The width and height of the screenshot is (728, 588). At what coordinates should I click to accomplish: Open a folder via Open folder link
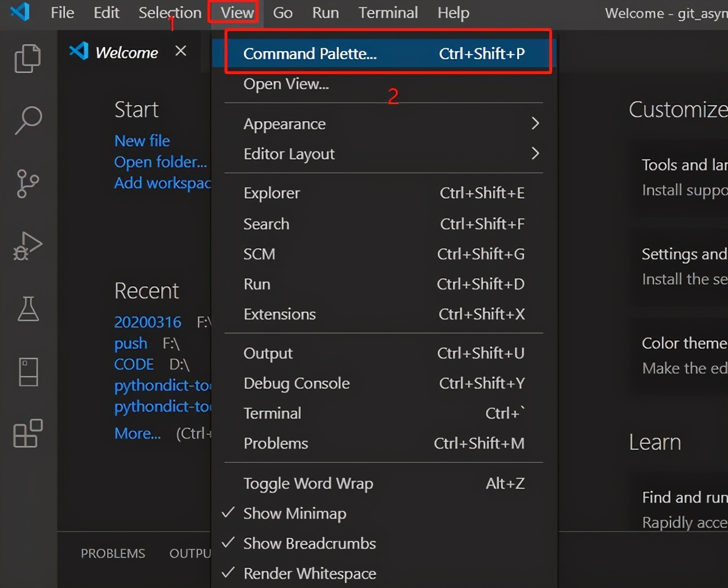(x=161, y=161)
